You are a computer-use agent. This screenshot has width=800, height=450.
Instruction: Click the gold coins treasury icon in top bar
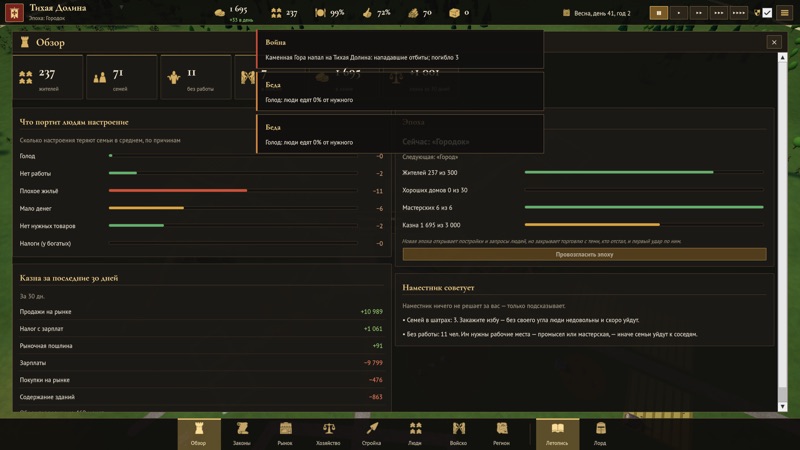219,13
